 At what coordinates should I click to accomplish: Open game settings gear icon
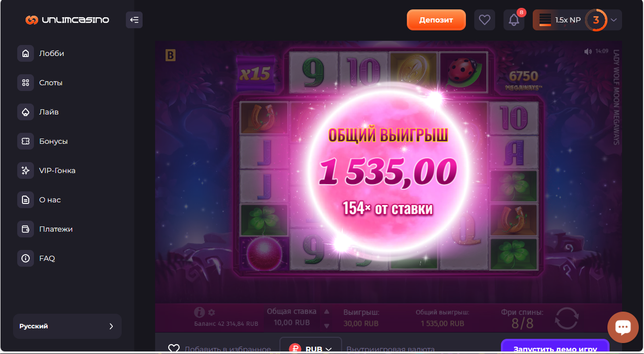212,312
